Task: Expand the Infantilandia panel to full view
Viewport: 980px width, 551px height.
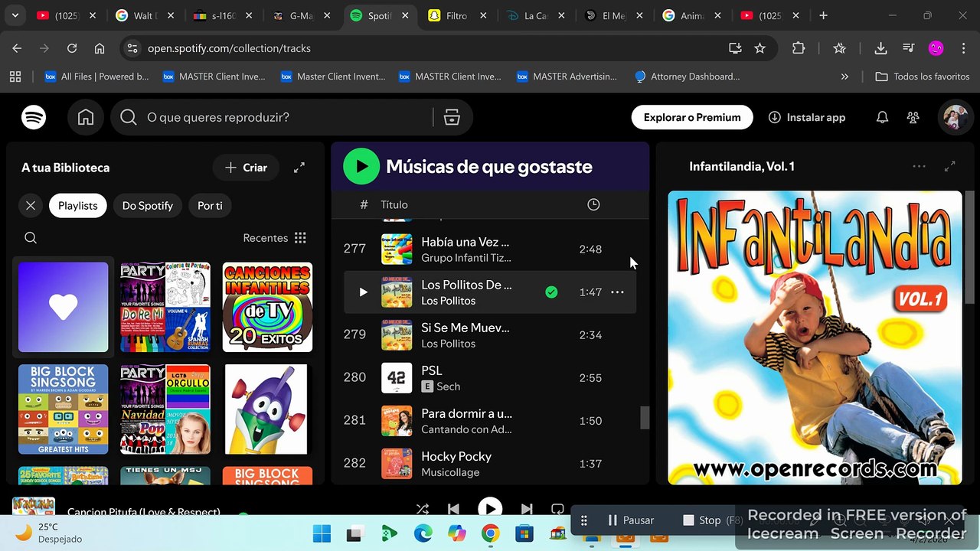Action: (950, 166)
